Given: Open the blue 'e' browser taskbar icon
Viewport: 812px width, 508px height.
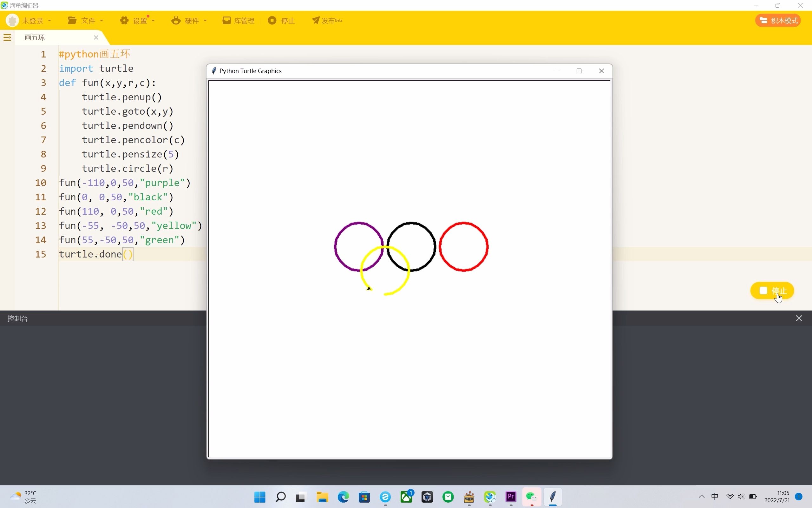Looking at the screenshot, I should coord(385,497).
